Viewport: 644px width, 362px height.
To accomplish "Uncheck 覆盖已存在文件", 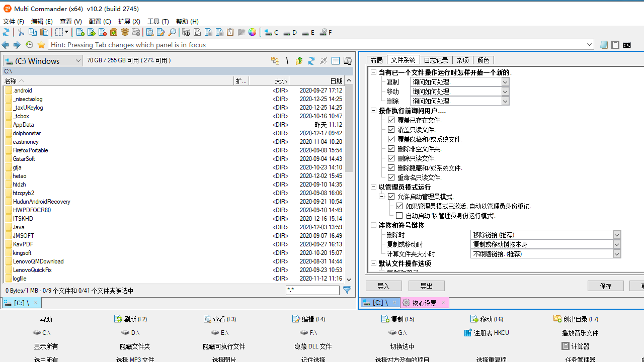I will (391, 120).
